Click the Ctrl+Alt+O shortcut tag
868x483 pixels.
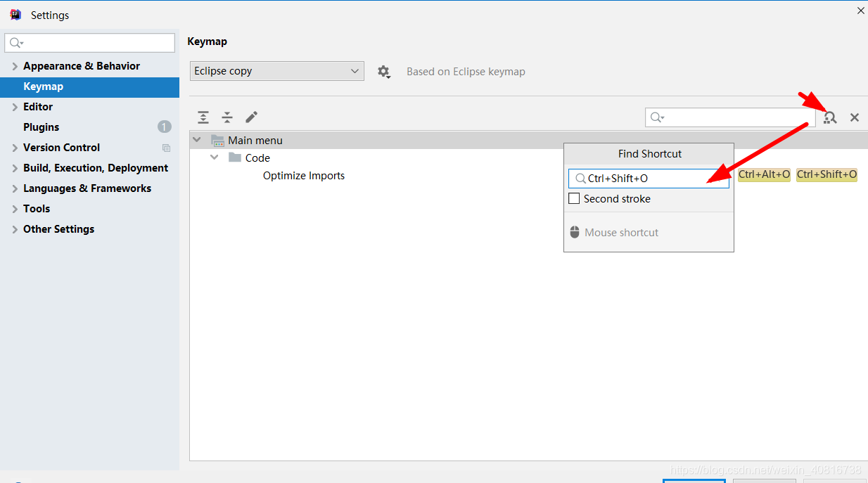(x=764, y=174)
